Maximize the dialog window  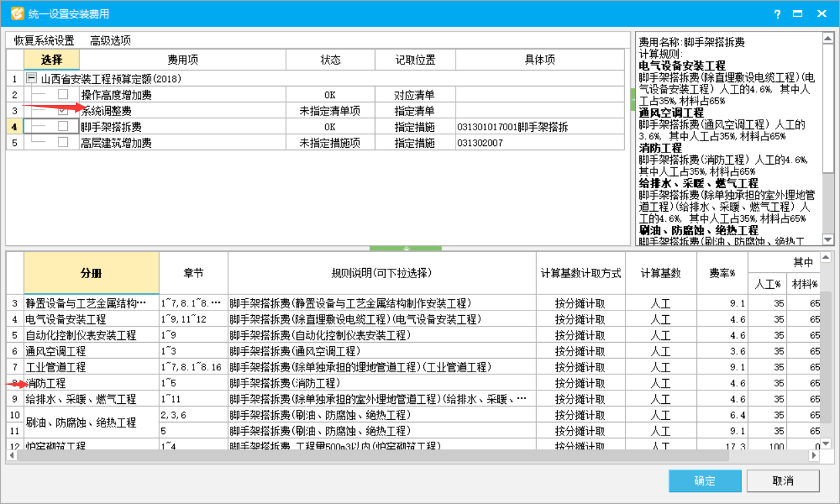pyautogui.click(x=798, y=14)
